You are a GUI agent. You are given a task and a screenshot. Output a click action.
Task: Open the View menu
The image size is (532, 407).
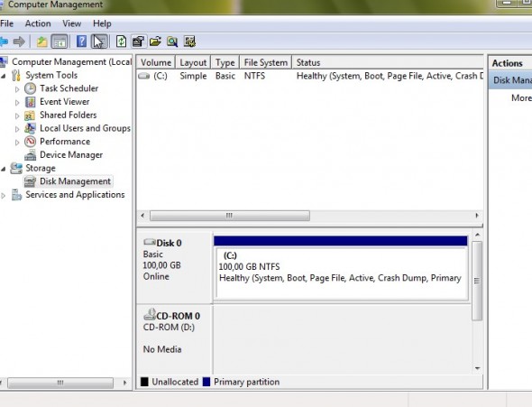(71, 23)
